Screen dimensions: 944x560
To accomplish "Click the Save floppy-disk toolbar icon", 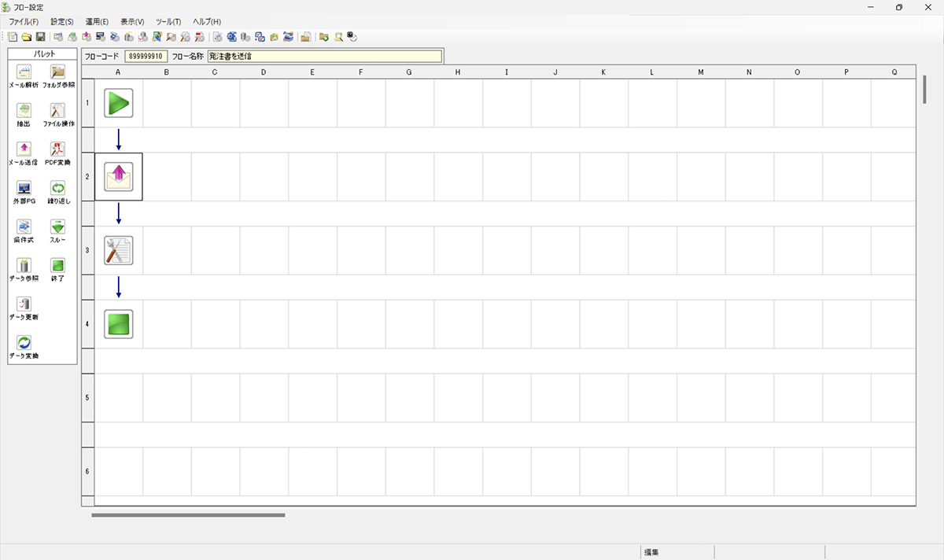I will (x=40, y=36).
